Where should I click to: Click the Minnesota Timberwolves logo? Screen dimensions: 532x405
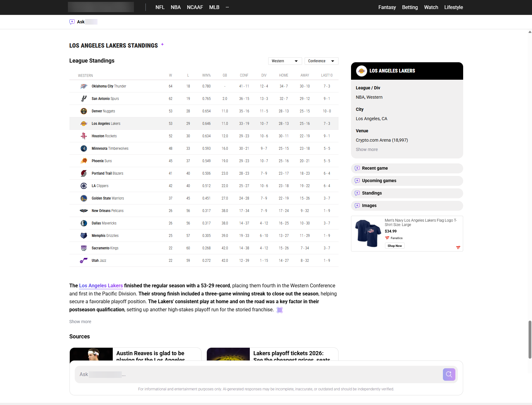pyautogui.click(x=84, y=148)
